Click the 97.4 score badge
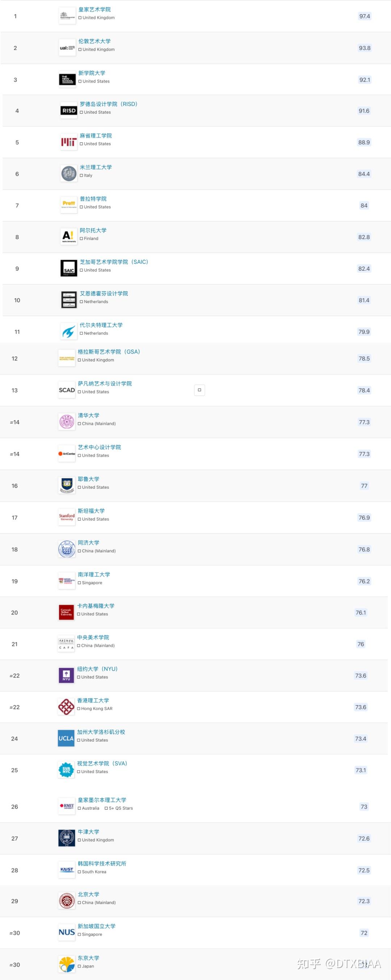The width and height of the screenshot is (391, 980). pos(364,16)
